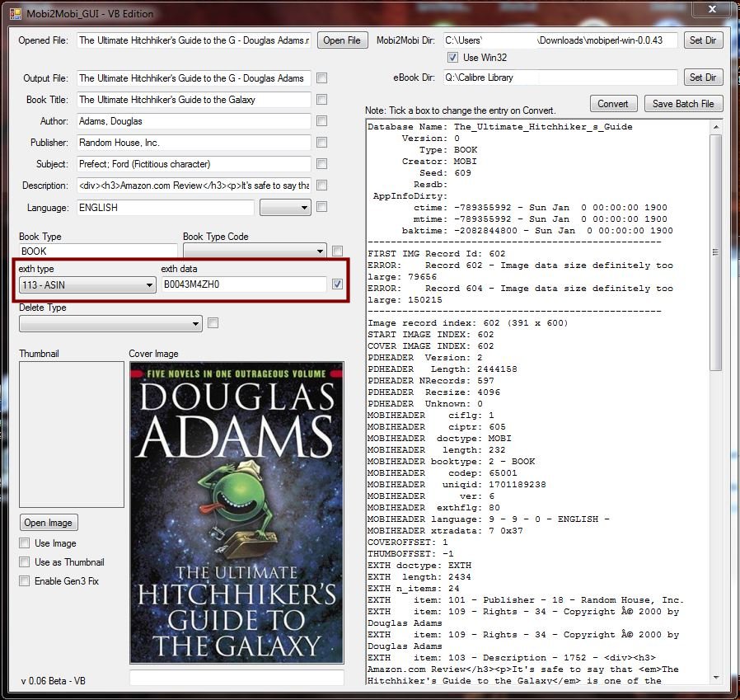Image resolution: width=740 pixels, height=700 pixels.
Task: Tick the checkbox beside the Output File field
Action: [x=322, y=78]
